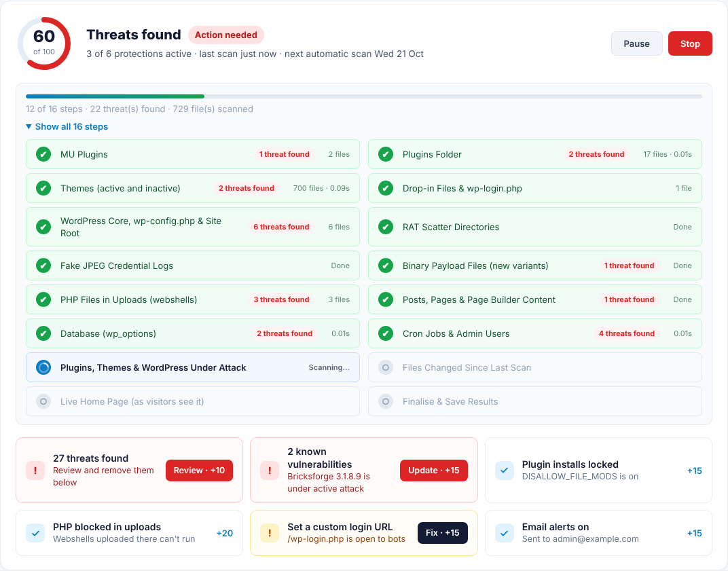Click the spinning scan icon for Under Attack step
The width and height of the screenshot is (728, 571).
(43, 368)
